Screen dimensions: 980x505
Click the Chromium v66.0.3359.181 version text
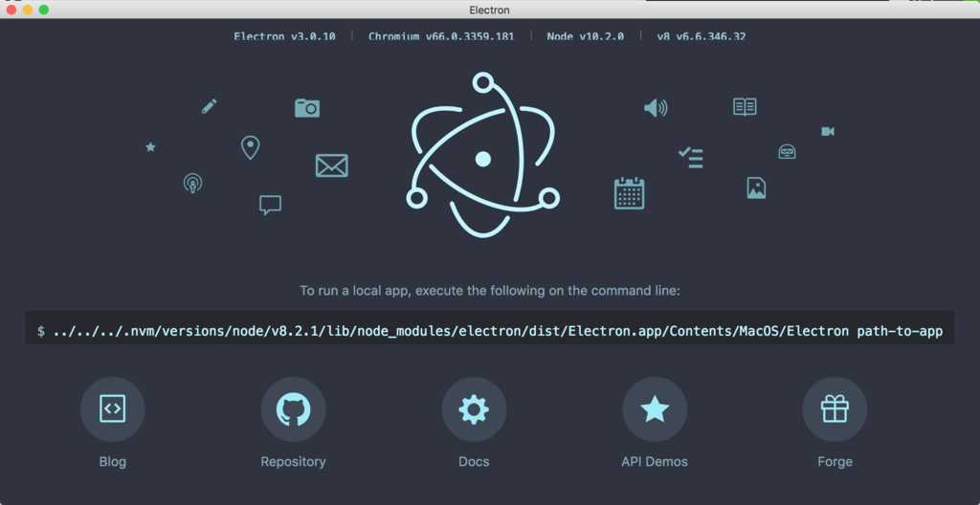tap(441, 36)
